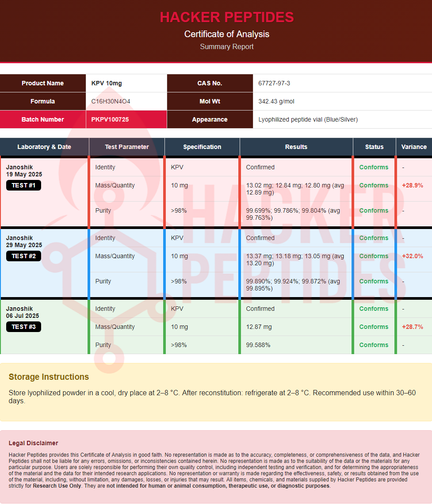Click the 12.87 mg result in Test 3
432x504 pixels.
point(259,327)
